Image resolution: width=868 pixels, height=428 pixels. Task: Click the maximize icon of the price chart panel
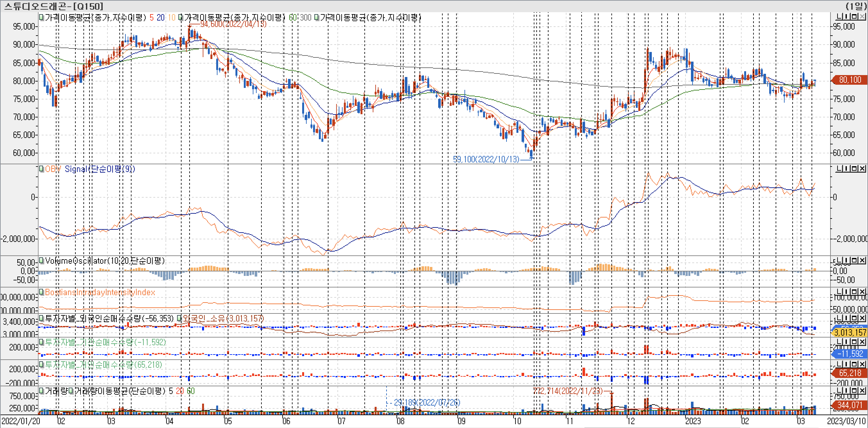tap(855, 16)
